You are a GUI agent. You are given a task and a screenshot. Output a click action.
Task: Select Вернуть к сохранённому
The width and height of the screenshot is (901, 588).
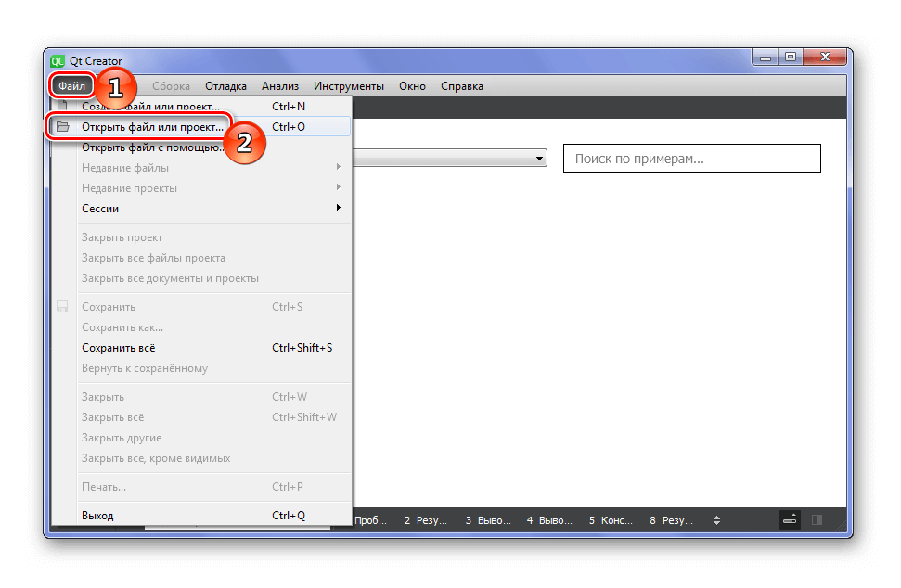201,368
